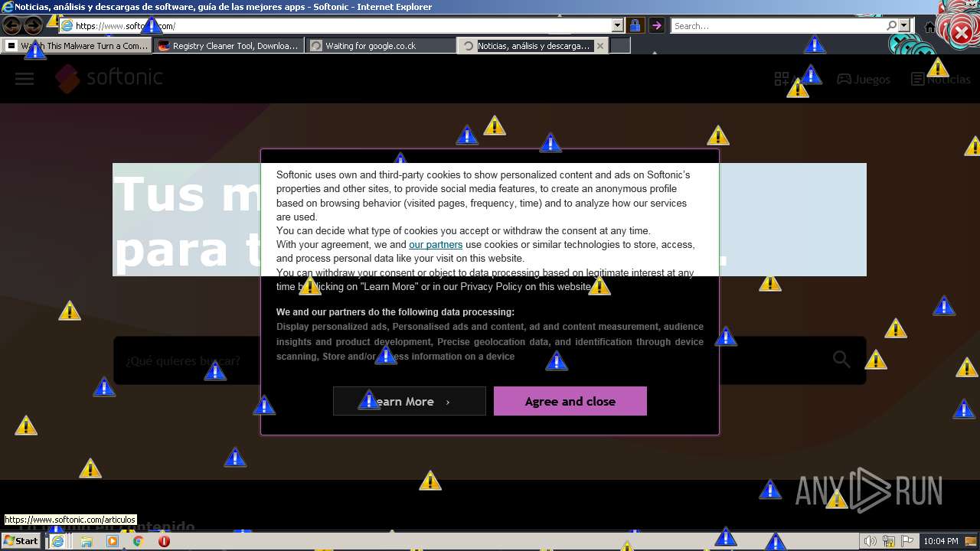Click the Juegos gamepad link
Viewport: 980px width, 551px height.
tap(863, 79)
